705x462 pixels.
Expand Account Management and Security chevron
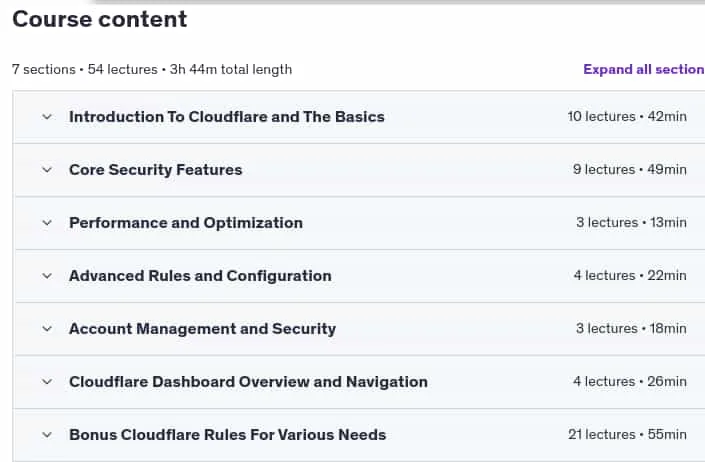47,329
